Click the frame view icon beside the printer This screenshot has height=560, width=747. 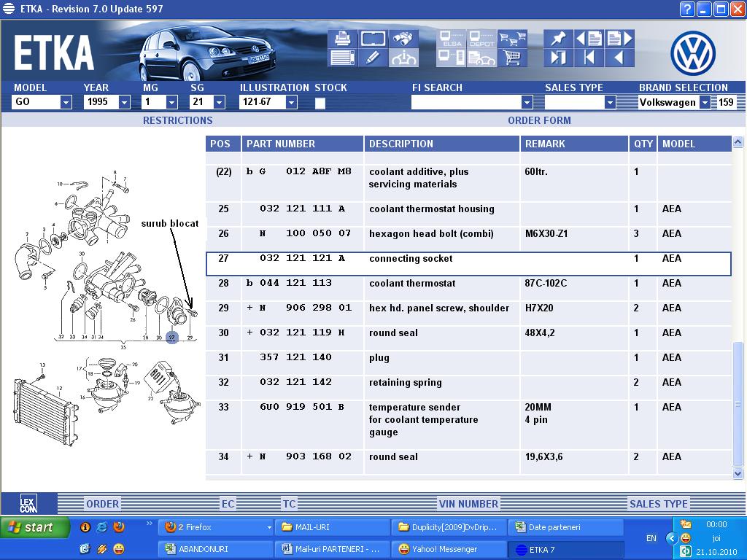pyautogui.click(x=373, y=39)
